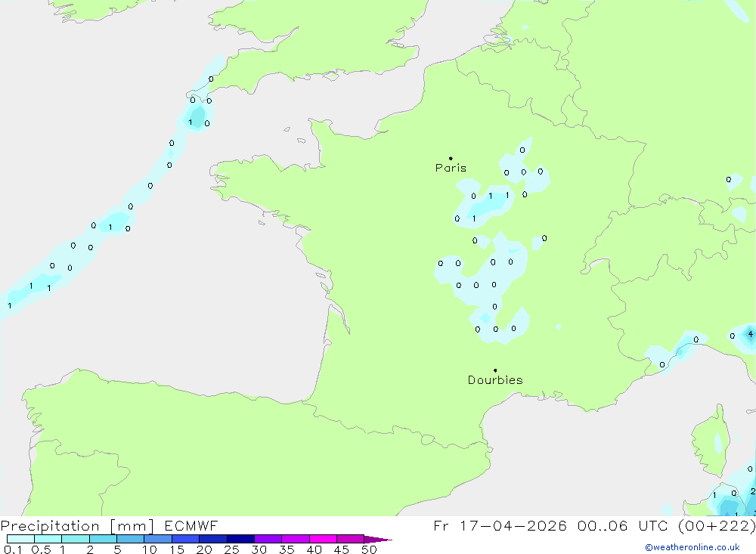This screenshot has height=554, width=756.
Task: Select the Paris city label
Action: click(x=451, y=168)
